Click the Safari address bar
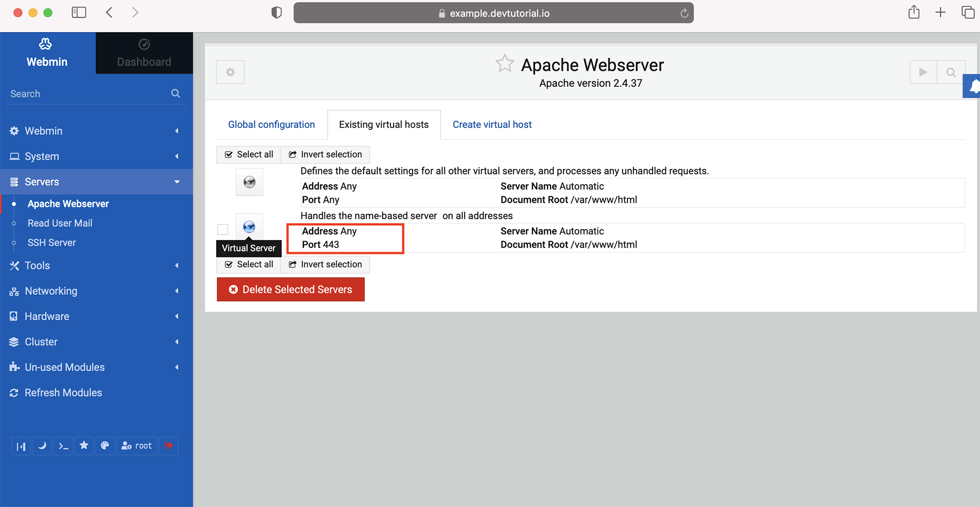This screenshot has width=980, height=507. 493,13
